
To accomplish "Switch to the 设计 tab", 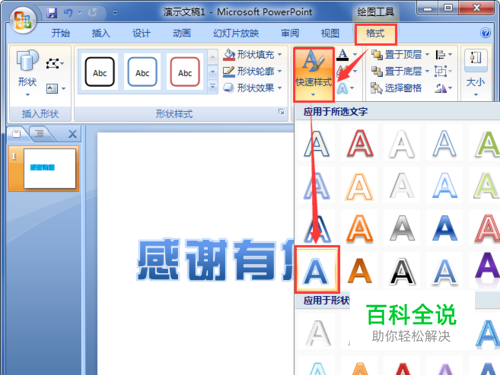I will (x=141, y=33).
